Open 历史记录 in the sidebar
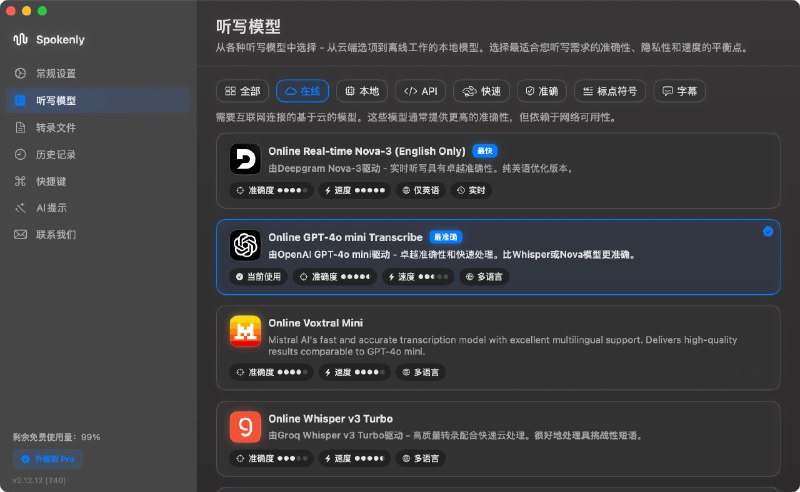The image size is (800, 492). [98, 154]
